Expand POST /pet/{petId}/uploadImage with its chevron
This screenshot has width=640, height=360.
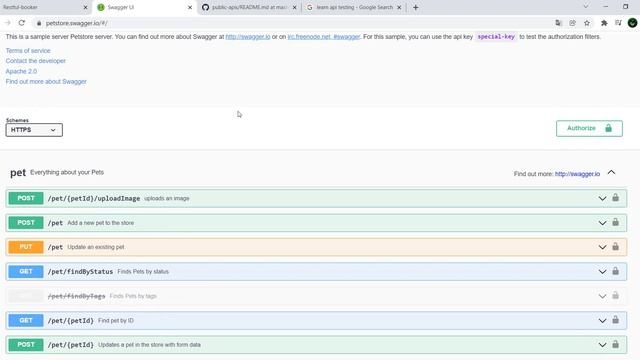coord(602,198)
